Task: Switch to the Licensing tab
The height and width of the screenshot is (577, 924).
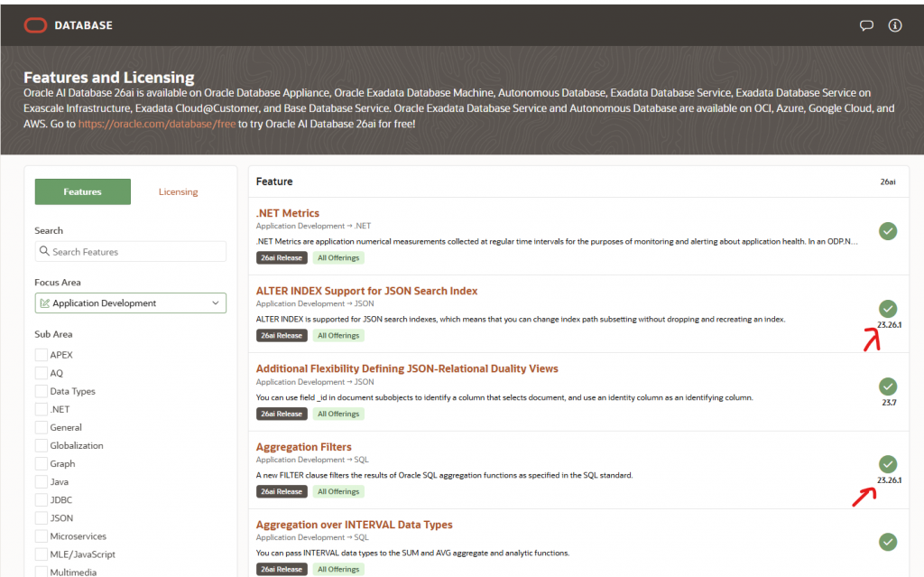Action: click(178, 191)
